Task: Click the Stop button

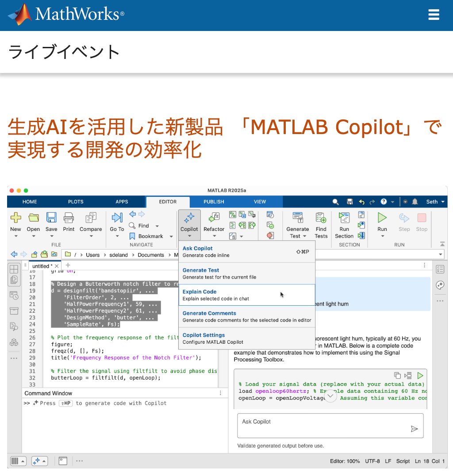Action: (422, 222)
